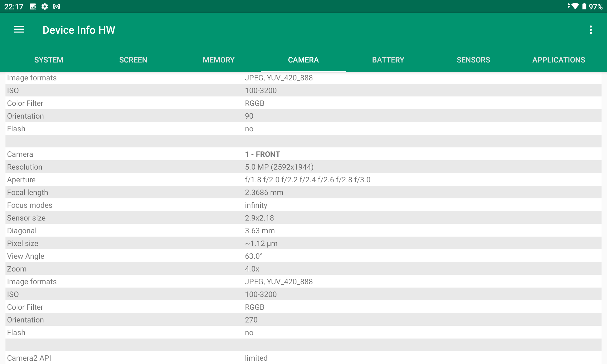Go to the BATTERY tab
607x364 pixels.
(x=388, y=60)
